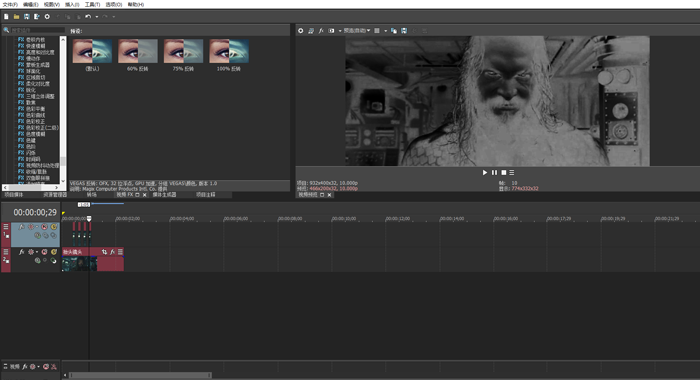
Task: Choose the 60% 反转 preset thumbnail
Action: pyautogui.click(x=138, y=51)
